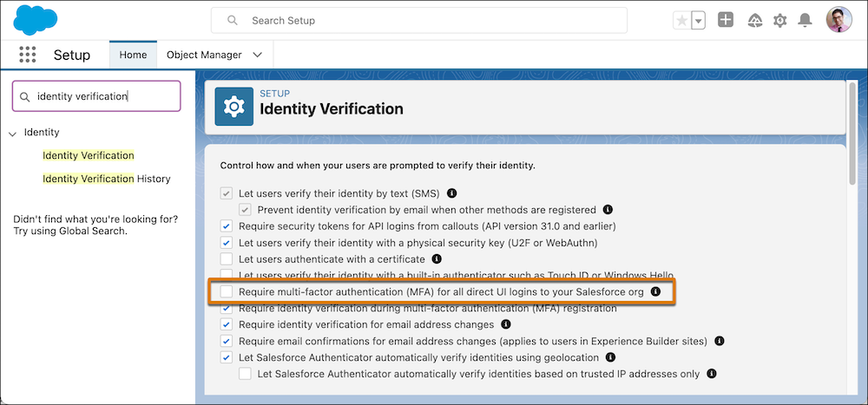Toggle Require security tokens for API logins
The image size is (868, 405).
point(227,226)
